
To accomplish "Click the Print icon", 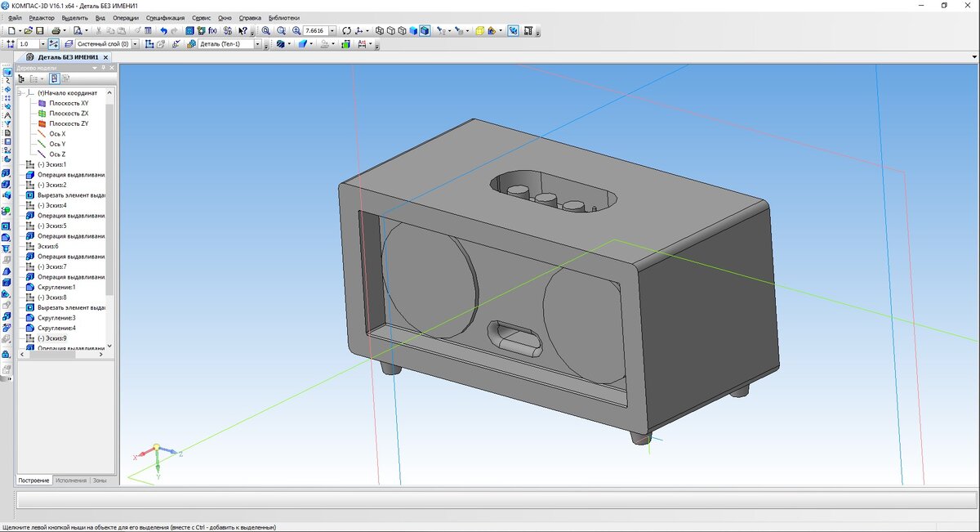I will coord(55,30).
